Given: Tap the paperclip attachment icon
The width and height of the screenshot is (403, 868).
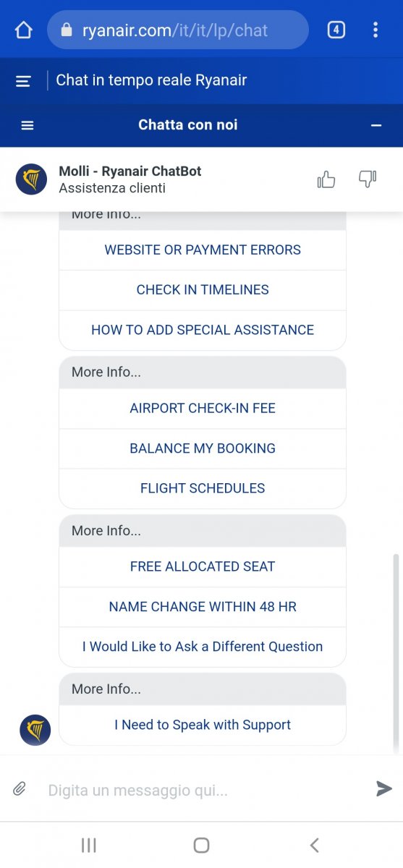Looking at the screenshot, I should tap(20, 788).
